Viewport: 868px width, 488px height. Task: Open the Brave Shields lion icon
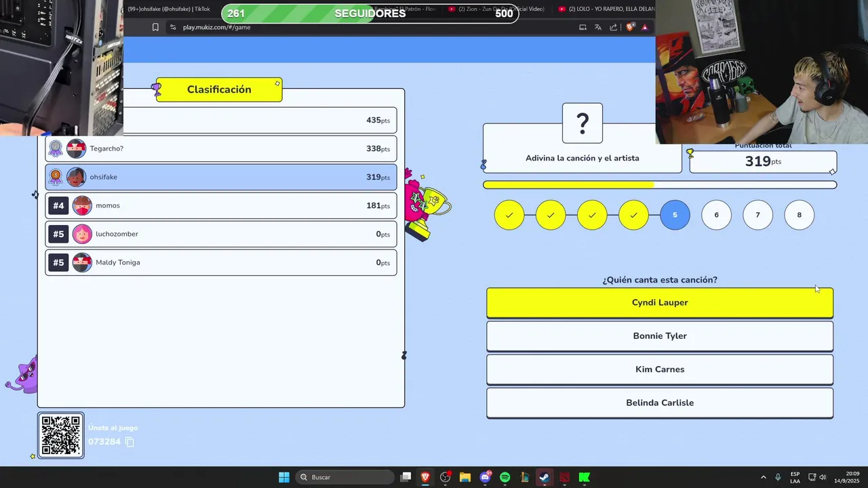(630, 27)
